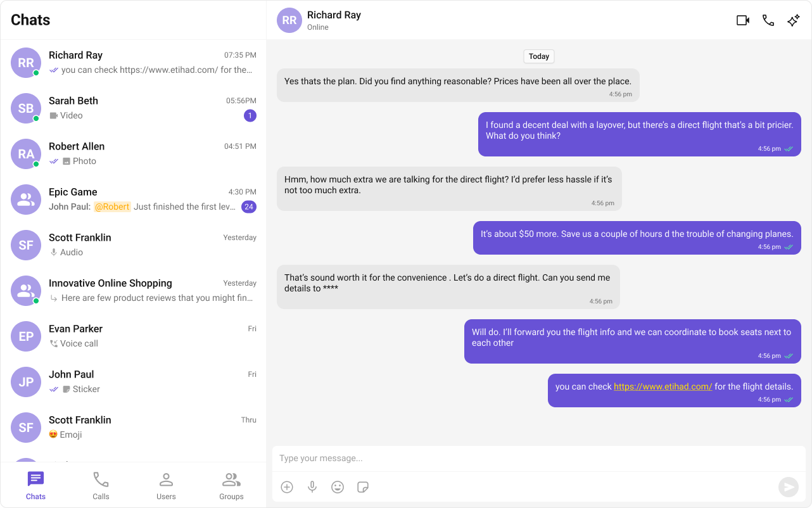Screen dimensions: 812x508
Task: Select the Chats tab
Action: click(x=36, y=486)
